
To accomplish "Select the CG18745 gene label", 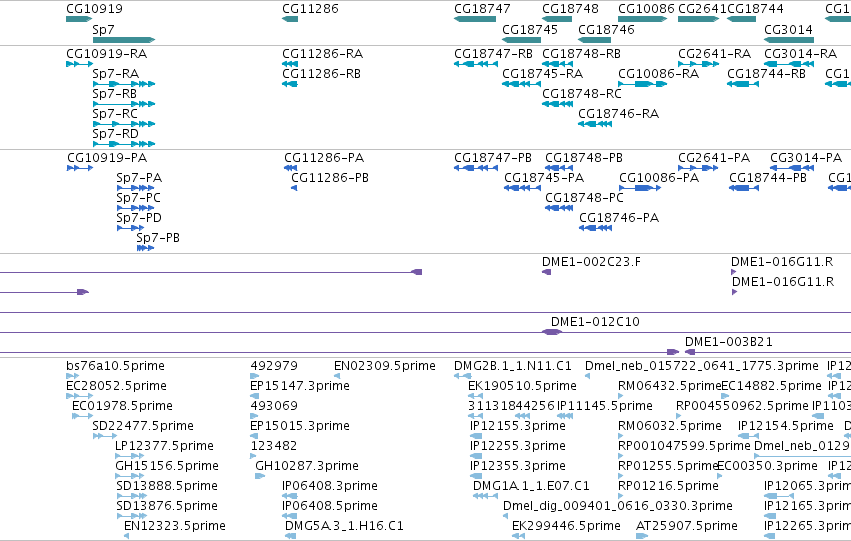I will coord(530,29).
